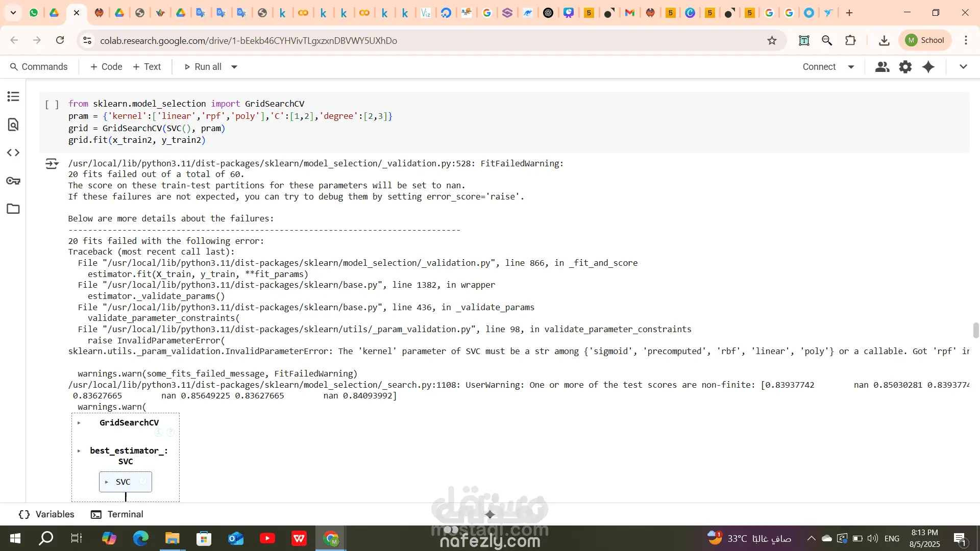Viewport: 980px width, 551px height.
Task: Open the Connect options dropdown arrow
Action: click(x=851, y=67)
